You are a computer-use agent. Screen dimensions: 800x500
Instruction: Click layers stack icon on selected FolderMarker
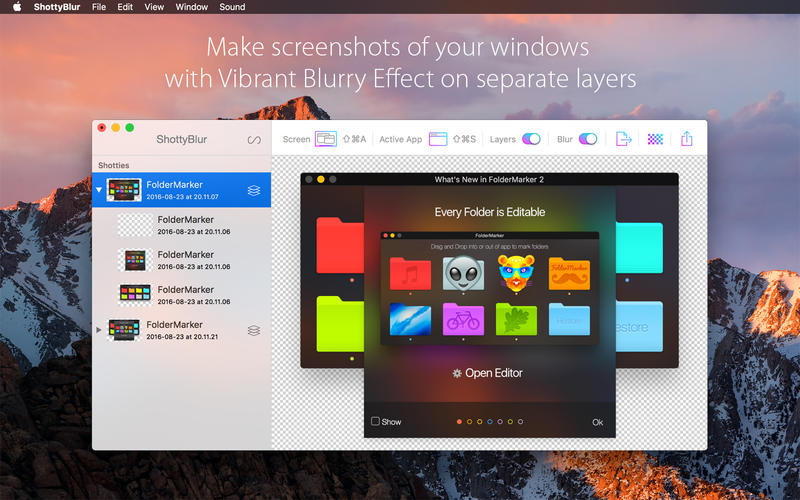254,190
